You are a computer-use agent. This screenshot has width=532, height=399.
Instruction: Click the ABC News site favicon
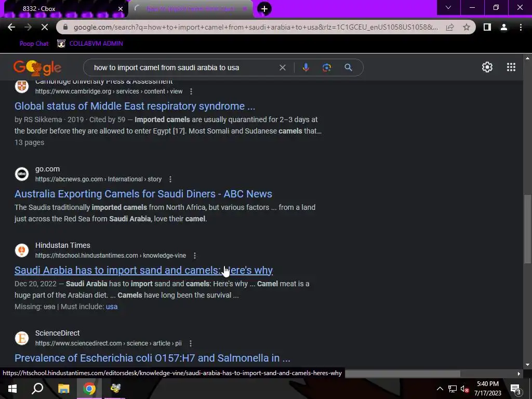pos(22,174)
